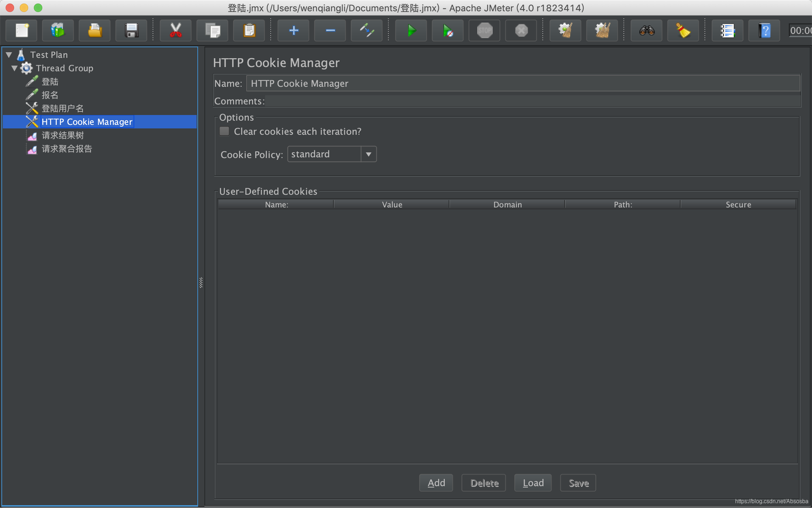Open the Cookie Policy standard dropdown
Image resolution: width=812 pixels, height=508 pixels.
point(332,154)
